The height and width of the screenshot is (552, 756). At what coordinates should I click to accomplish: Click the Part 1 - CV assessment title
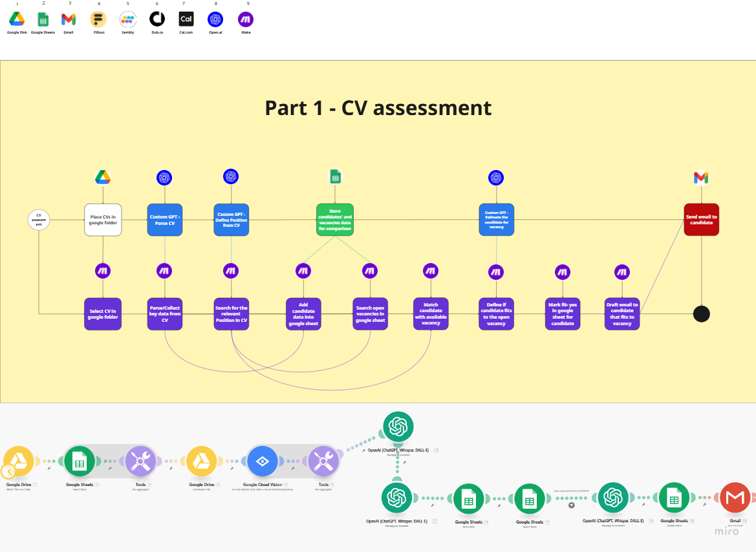point(378,107)
